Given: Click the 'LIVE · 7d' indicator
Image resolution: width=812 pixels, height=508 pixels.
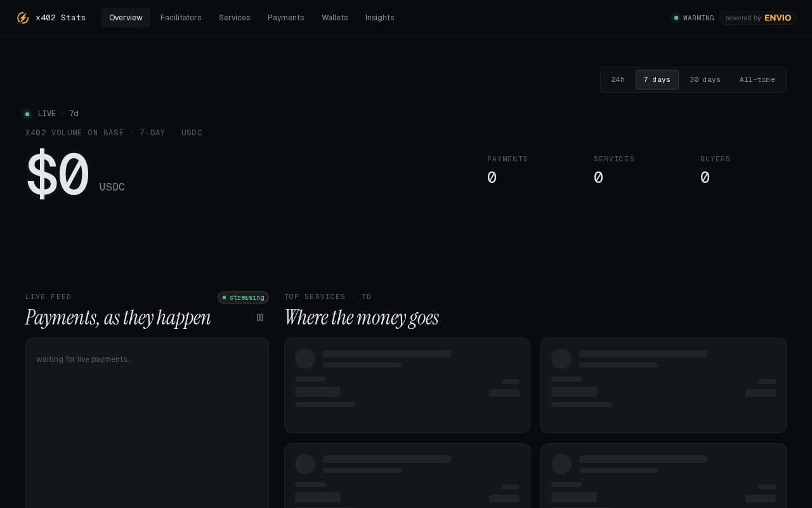Looking at the screenshot, I should click(52, 114).
